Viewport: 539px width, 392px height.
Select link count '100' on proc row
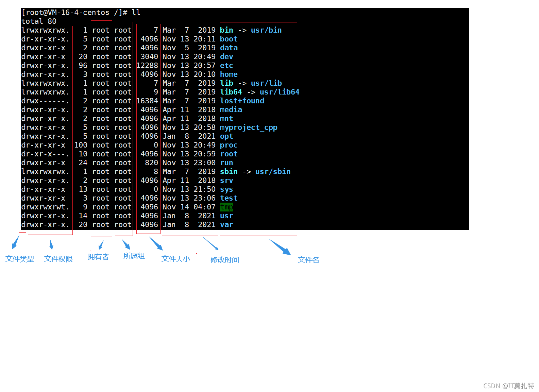click(81, 145)
